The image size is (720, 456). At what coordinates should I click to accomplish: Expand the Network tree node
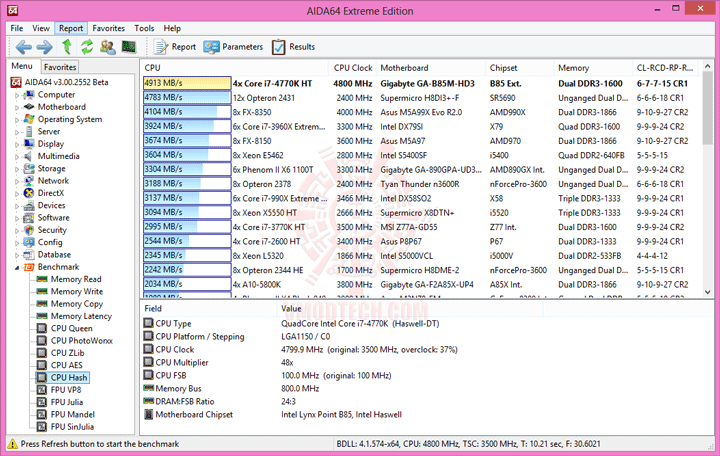pyautogui.click(x=17, y=181)
